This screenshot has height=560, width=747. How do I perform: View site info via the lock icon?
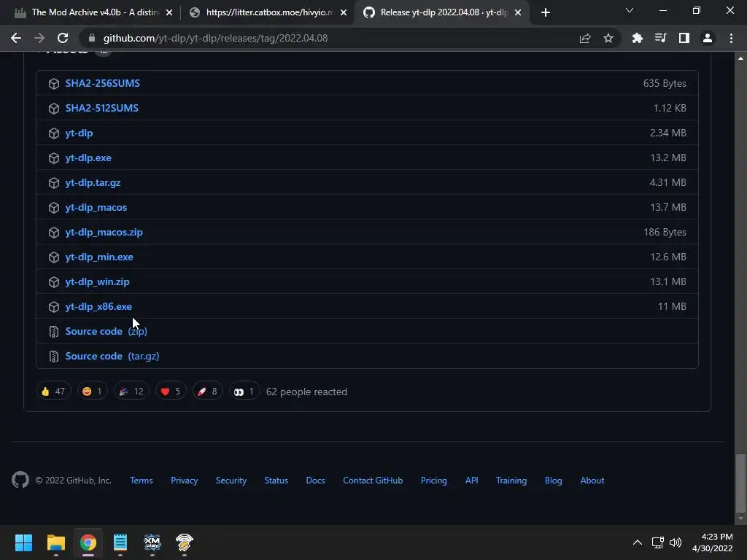(92, 38)
